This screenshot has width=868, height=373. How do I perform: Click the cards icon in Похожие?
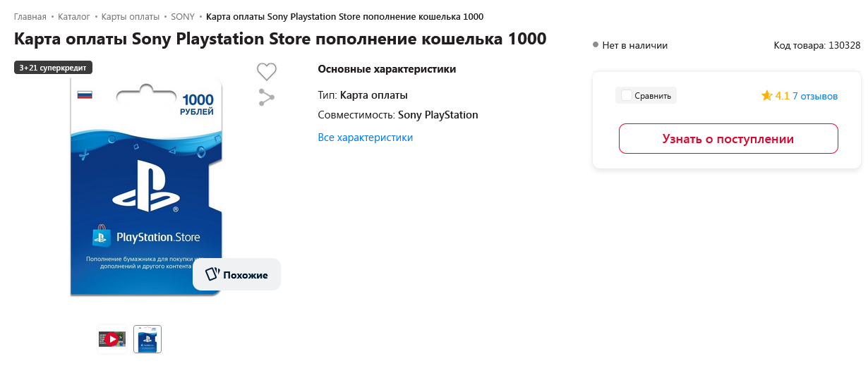212,274
